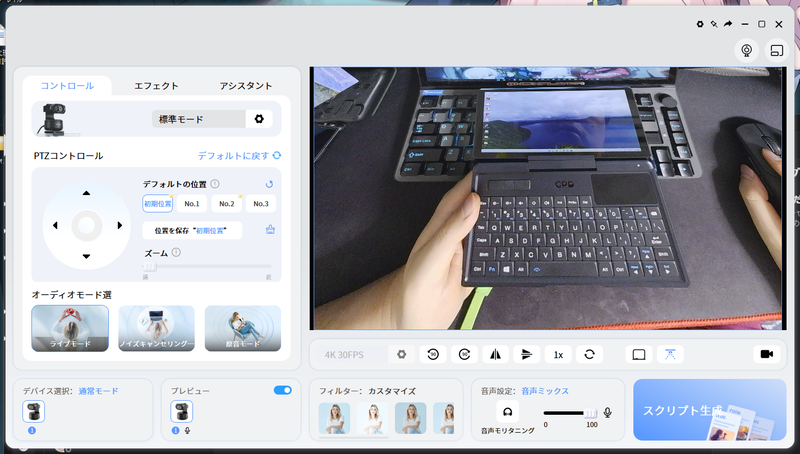Click the clear icon beside 位置を保存
This screenshot has width=800, height=454.
tap(270, 230)
